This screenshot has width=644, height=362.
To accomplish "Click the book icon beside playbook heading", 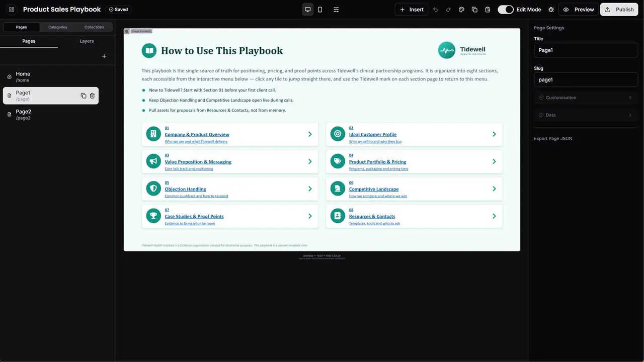I will point(149,50).
